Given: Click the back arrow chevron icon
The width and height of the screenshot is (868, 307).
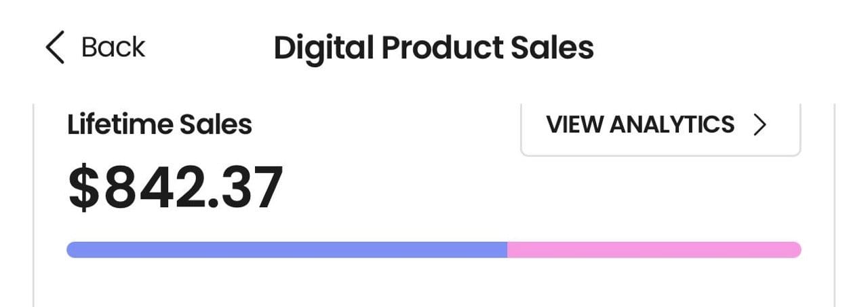Looking at the screenshot, I should tap(56, 48).
